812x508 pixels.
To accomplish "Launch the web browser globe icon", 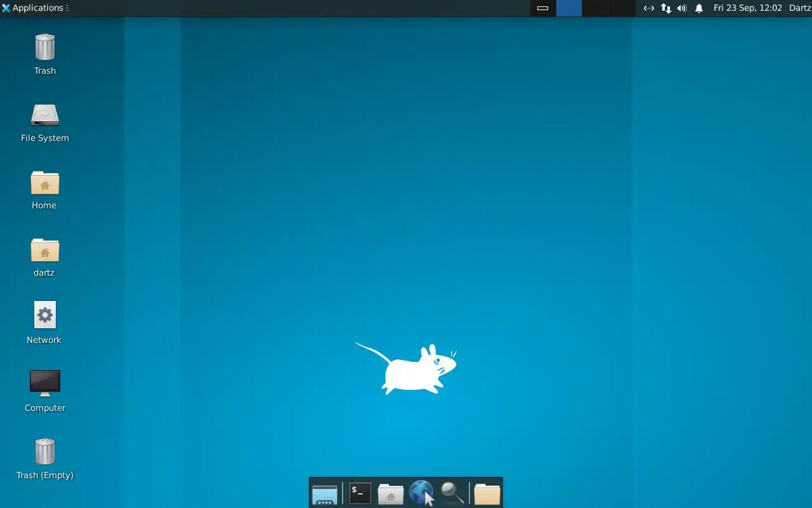I will click(421, 493).
